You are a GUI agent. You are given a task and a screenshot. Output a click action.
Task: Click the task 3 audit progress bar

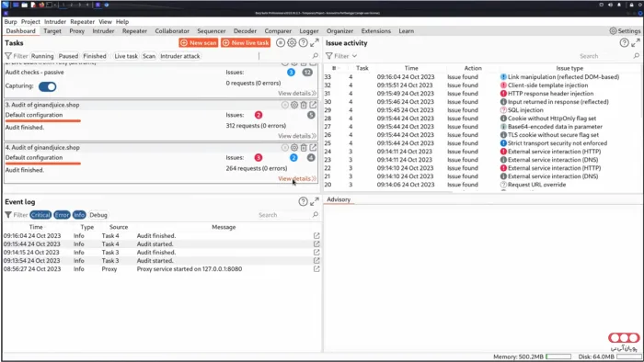point(43,121)
